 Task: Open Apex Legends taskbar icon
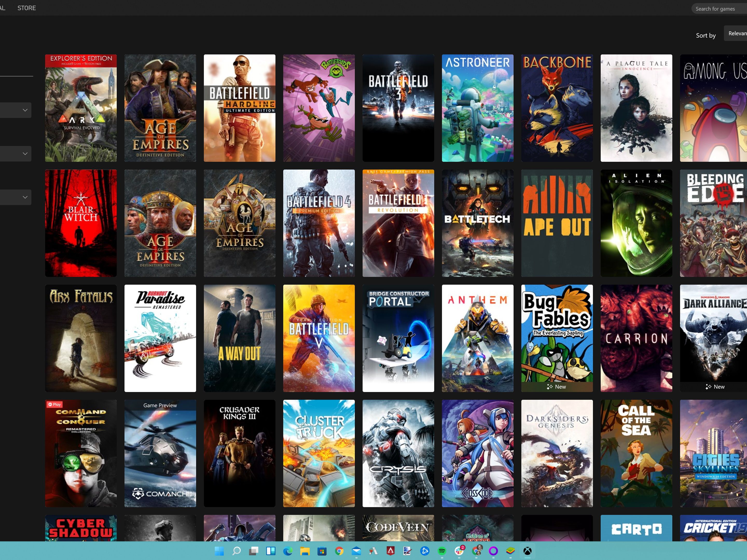(390, 551)
